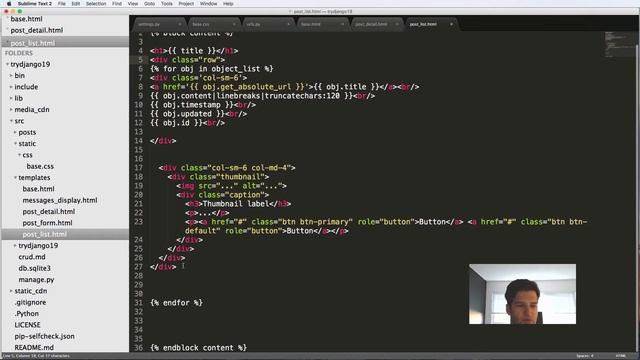Open post_detail.html under the templates folder
Viewport: 640px width, 360px height.
(x=49, y=211)
